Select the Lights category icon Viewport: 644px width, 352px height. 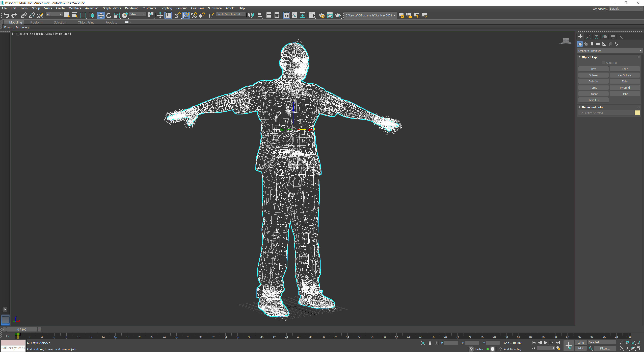[592, 44]
